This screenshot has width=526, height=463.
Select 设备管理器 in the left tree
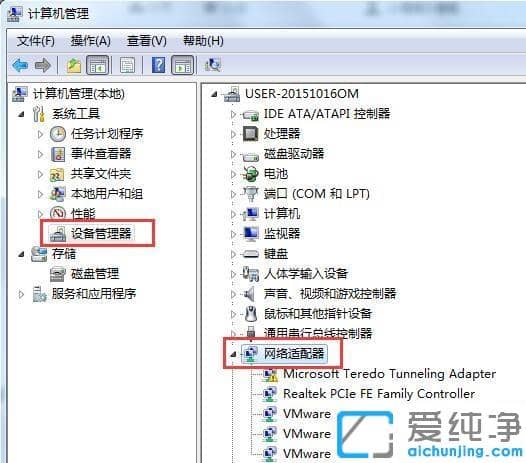click(101, 234)
